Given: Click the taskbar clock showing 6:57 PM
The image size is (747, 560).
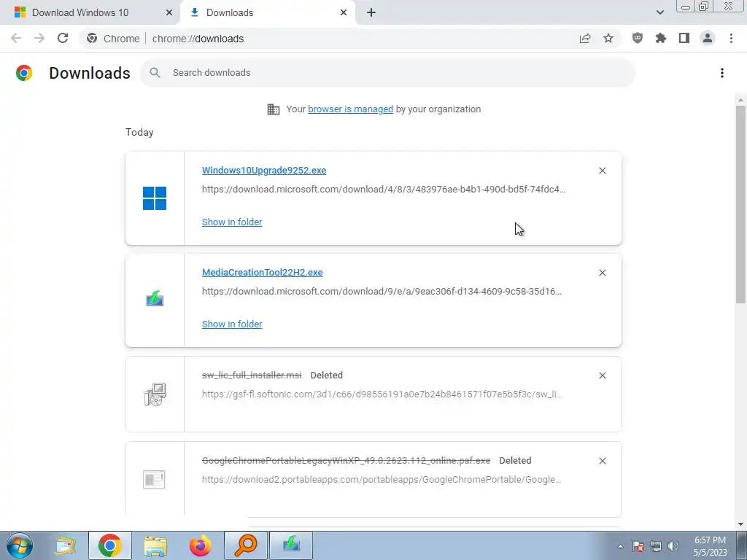Looking at the screenshot, I should click(710, 546).
